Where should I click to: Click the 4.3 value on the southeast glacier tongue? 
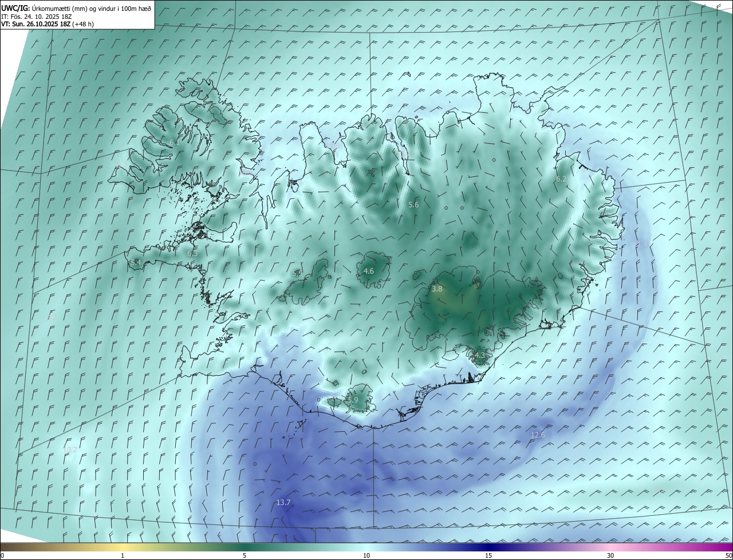click(479, 356)
